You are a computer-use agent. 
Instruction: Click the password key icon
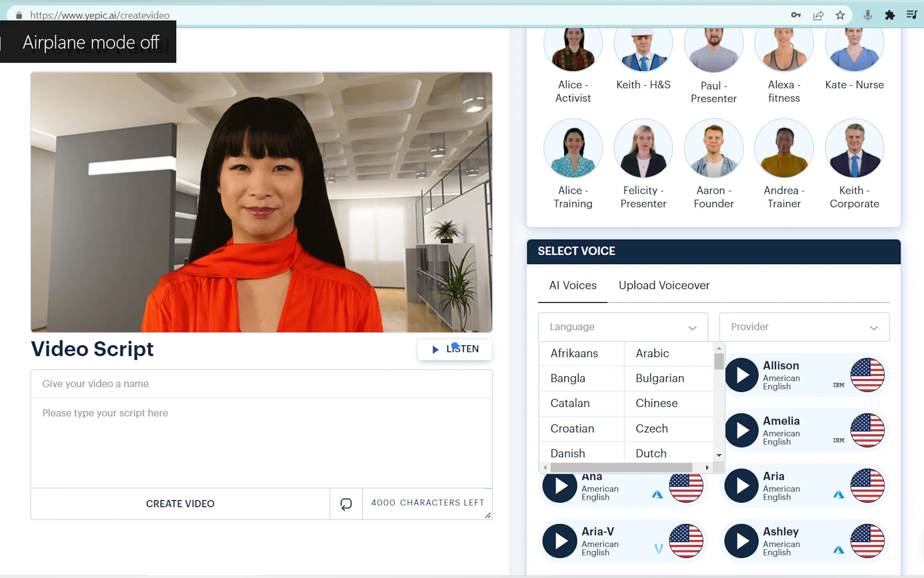click(x=796, y=15)
